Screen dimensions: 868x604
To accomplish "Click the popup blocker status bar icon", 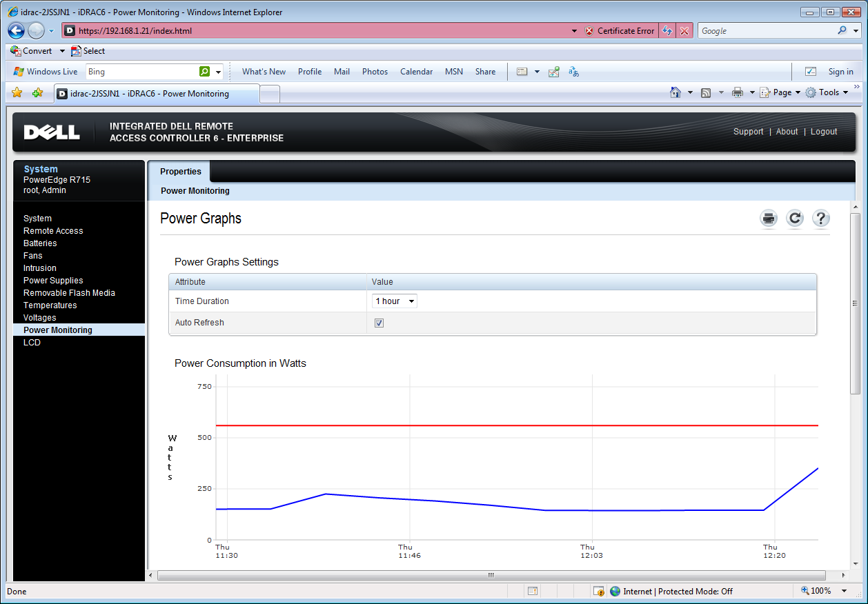I will [x=533, y=591].
